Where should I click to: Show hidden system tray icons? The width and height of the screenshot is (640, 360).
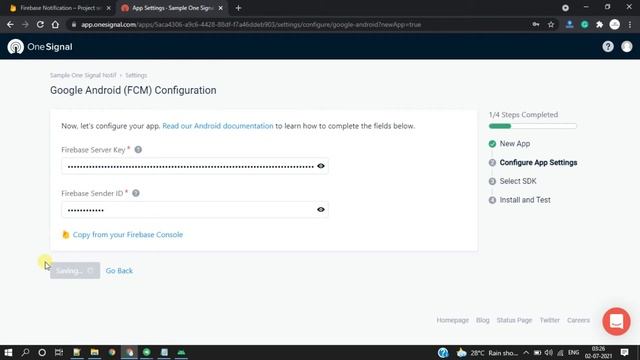point(526,353)
